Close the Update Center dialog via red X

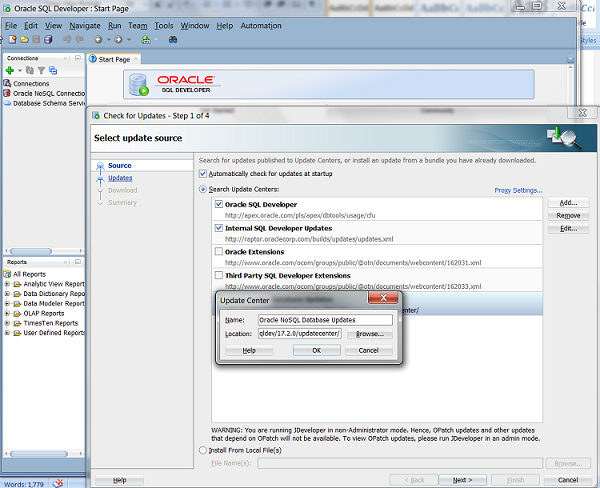(x=383, y=298)
